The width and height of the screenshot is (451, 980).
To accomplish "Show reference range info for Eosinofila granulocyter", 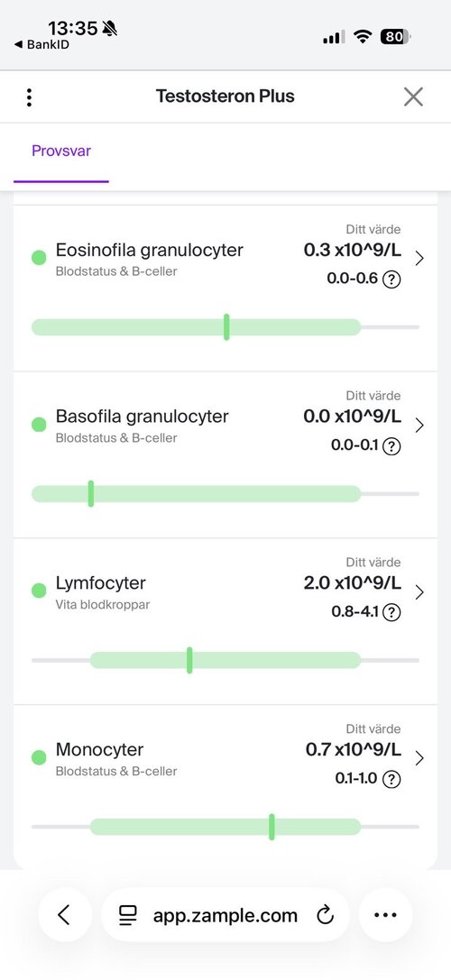I will [391, 279].
